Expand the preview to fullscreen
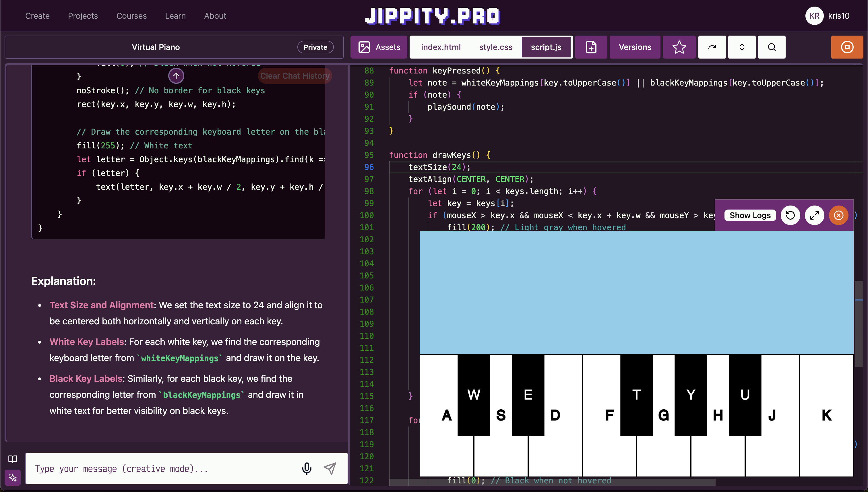The height and width of the screenshot is (492, 868). coord(814,215)
